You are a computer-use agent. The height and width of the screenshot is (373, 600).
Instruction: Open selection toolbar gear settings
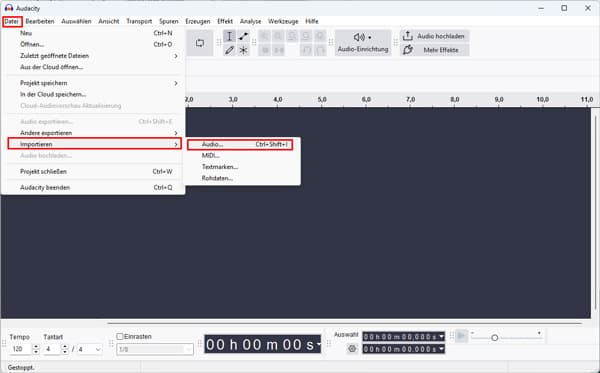click(x=352, y=349)
